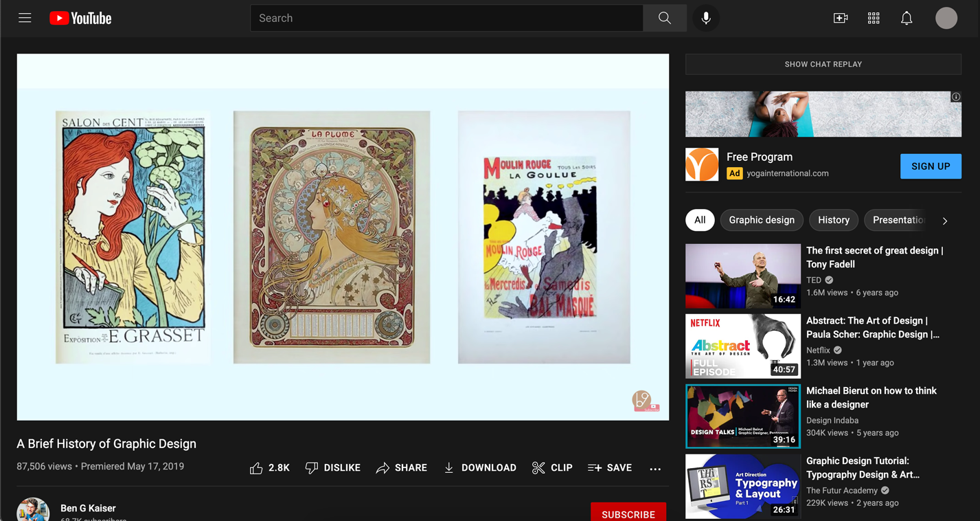
Task: Open the YouTube apps grid
Action: [x=874, y=19]
